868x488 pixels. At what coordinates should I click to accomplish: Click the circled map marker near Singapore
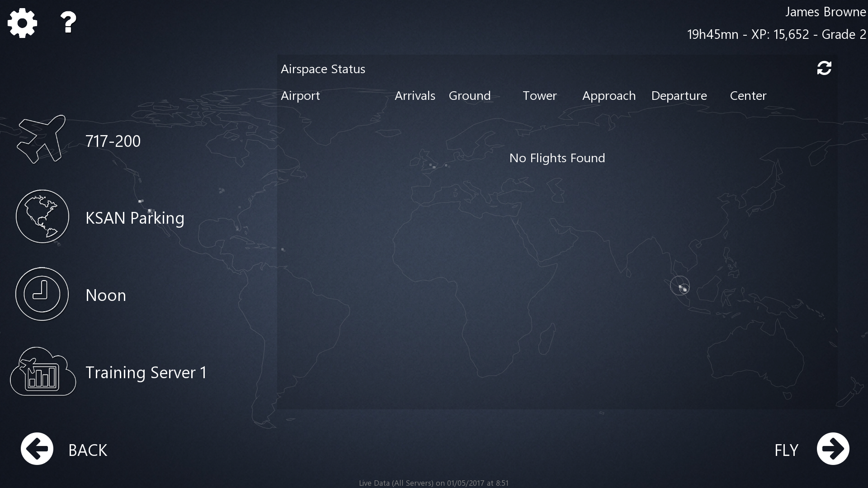tap(680, 286)
